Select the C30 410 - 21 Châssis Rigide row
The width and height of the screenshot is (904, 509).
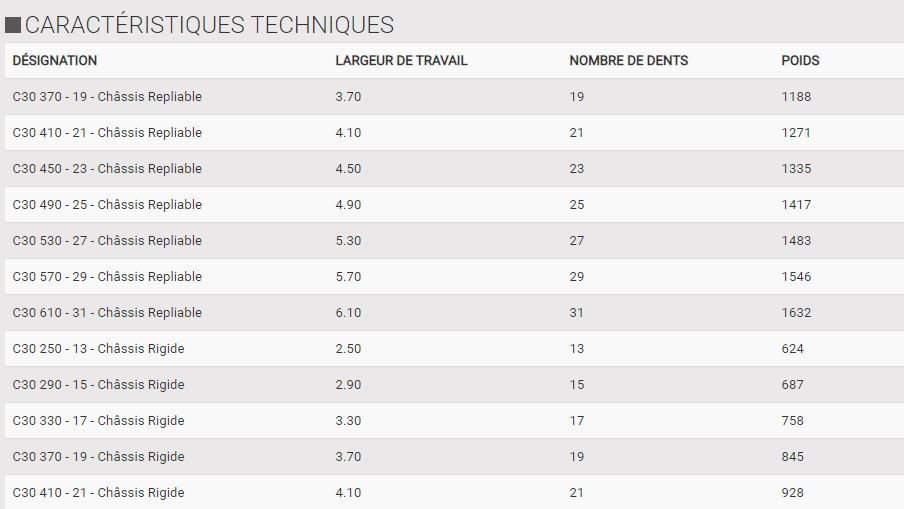98,493
